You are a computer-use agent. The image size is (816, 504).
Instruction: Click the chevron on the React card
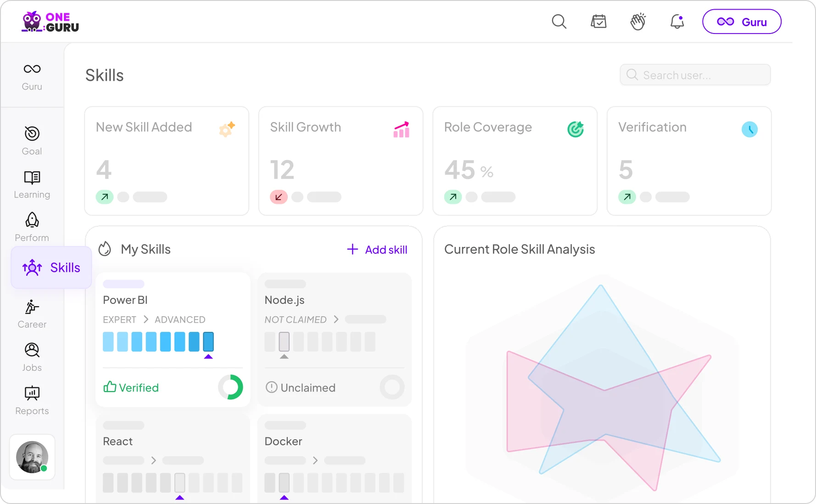[x=153, y=460]
